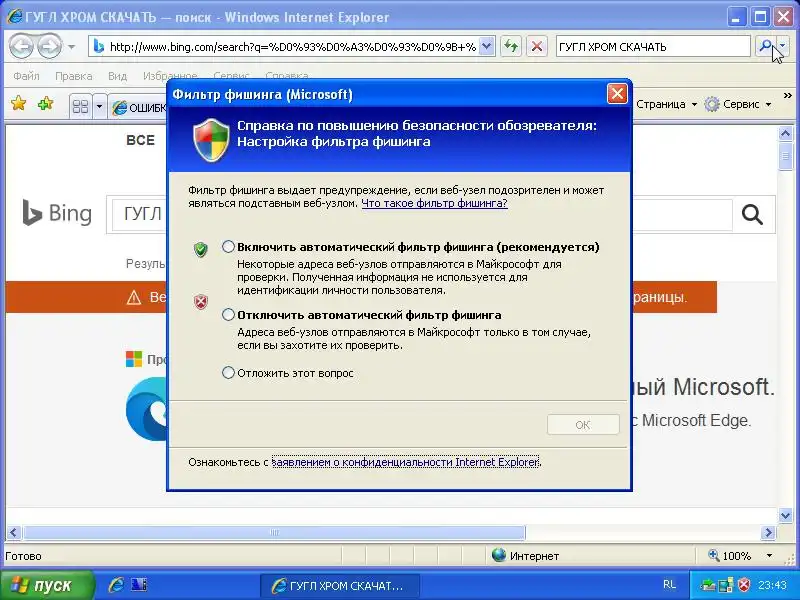Click the ВСЕ results tab on Bing
The height and width of the screenshot is (600, 800).
tap(140, 140)
